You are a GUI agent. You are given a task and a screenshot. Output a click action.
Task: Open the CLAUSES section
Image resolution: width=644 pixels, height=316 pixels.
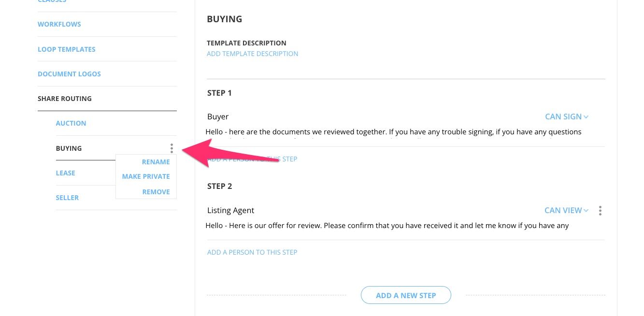(x=52, y=1)
